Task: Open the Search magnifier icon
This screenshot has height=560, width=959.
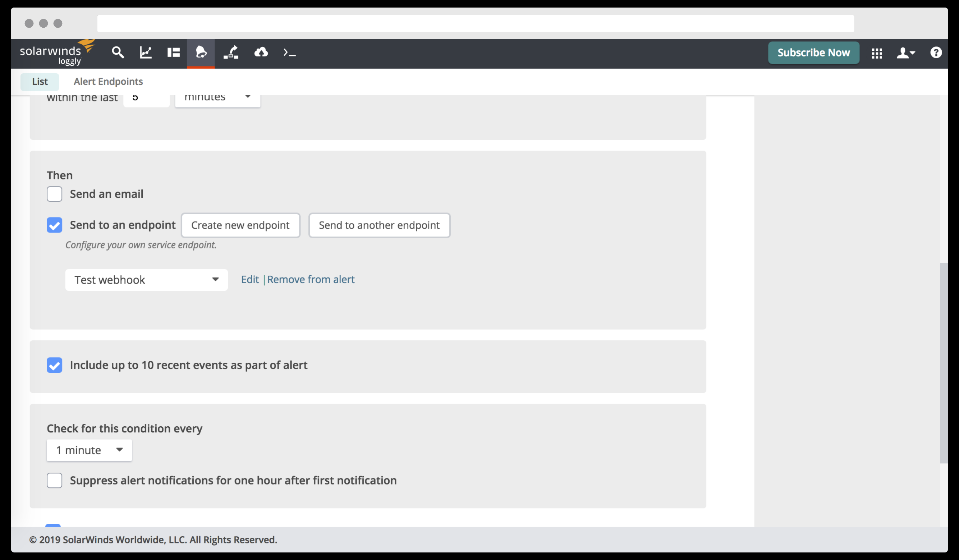Action: [118, 52]
